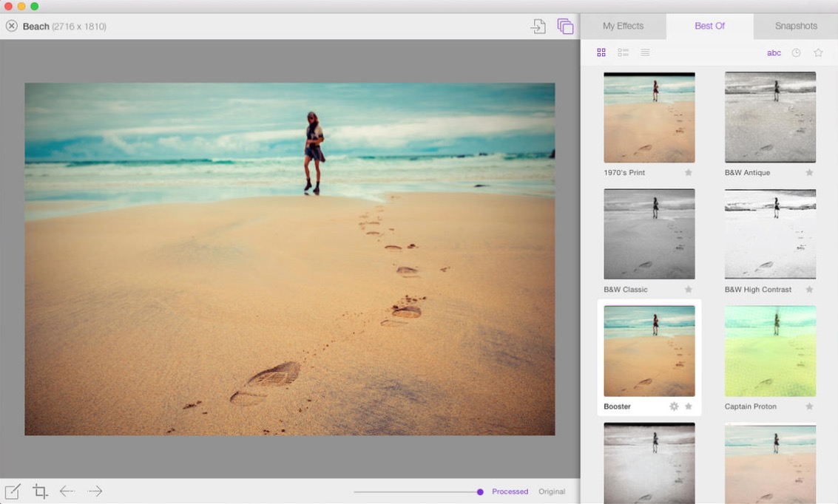Undo with the left arrow icon
The image size is (838, 504).
(x=67, y=491)
